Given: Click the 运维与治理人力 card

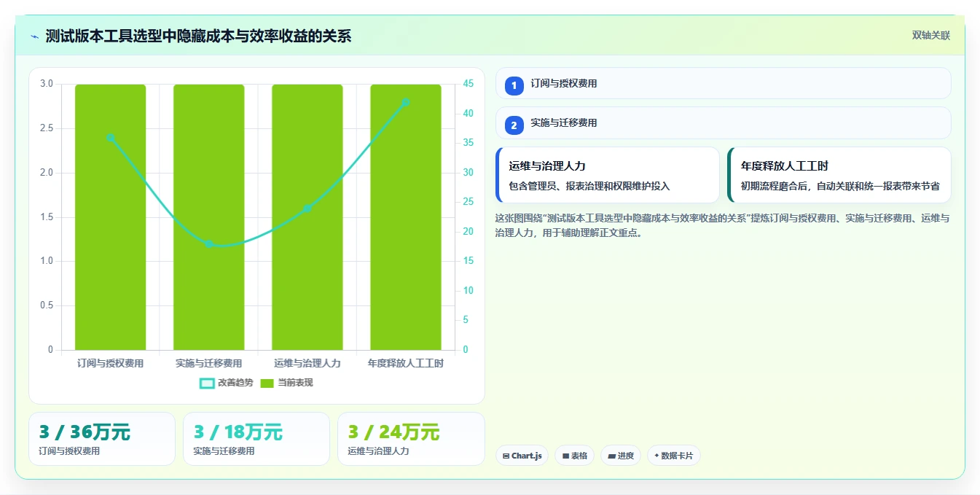Looking at the screenshot, I should (608, 175).
